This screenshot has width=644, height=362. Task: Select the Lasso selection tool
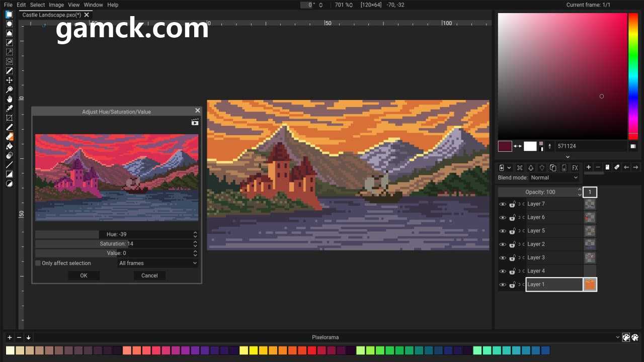click(9, 61)
